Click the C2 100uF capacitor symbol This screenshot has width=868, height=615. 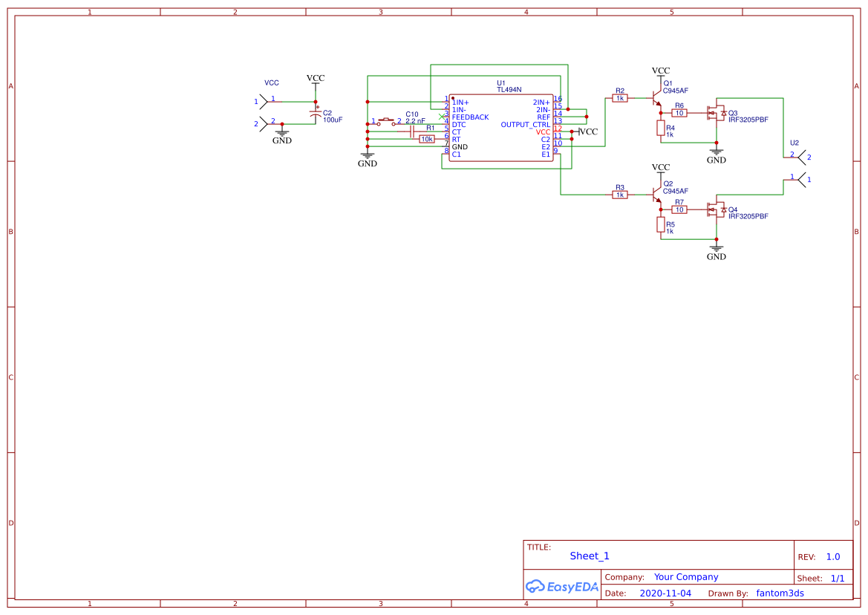tap(316, 114)
